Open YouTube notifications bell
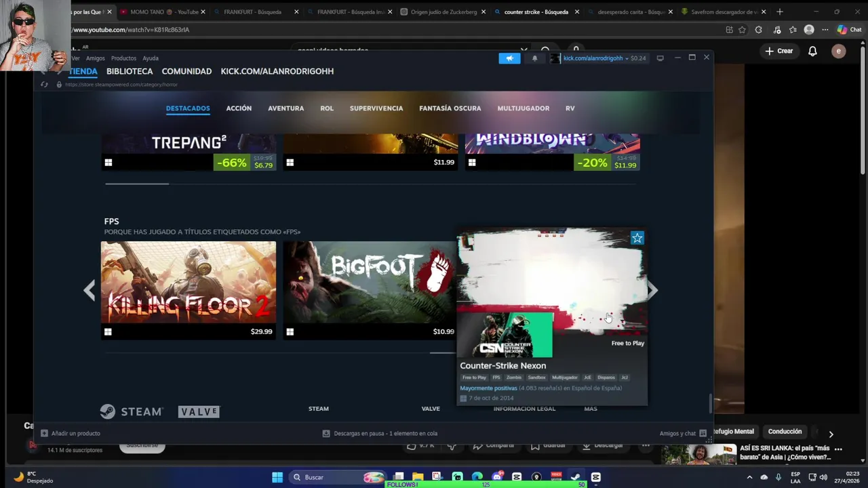 [x=812, y=51]
